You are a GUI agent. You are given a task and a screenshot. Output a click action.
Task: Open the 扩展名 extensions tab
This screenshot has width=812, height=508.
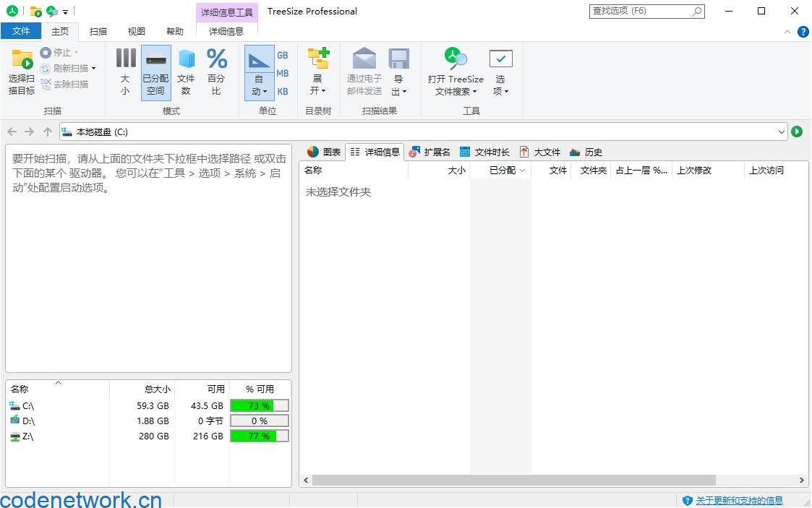429,152
